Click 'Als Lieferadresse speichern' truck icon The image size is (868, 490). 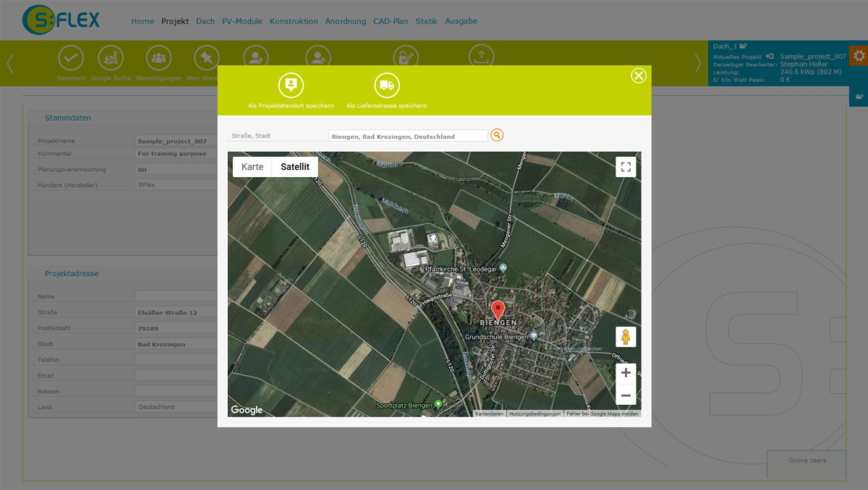coord(387,86)
